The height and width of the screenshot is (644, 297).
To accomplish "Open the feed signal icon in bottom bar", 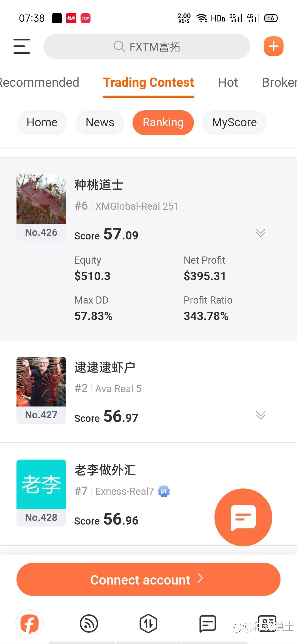I will click(89, 624).
